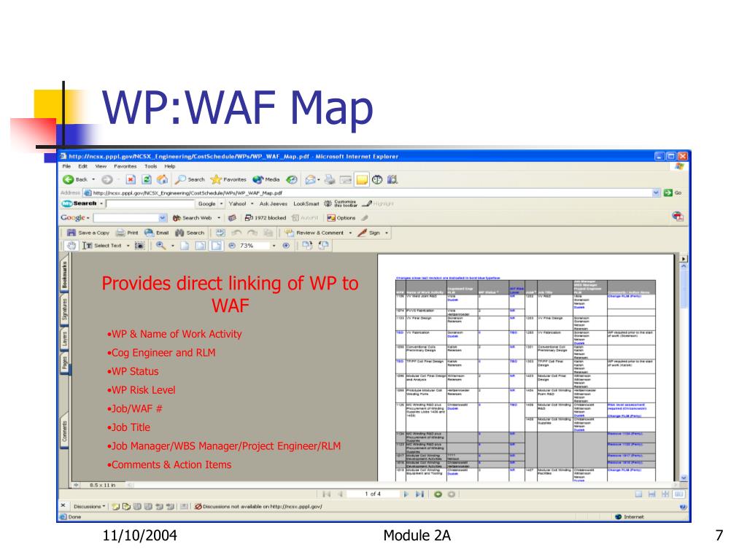
Task: Click the yellow note Discuss icon
Action: (x=362, y=179)
